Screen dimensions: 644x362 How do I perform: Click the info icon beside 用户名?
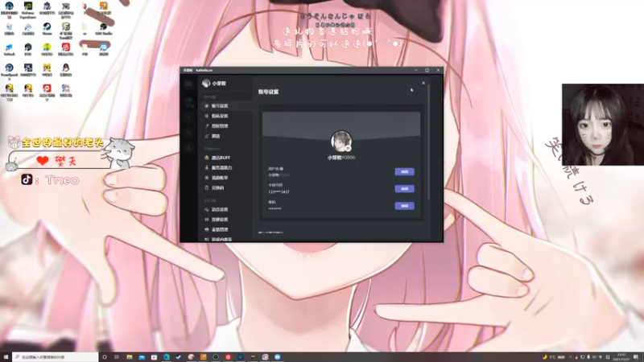pyautogui.click(x=281, y=169)
